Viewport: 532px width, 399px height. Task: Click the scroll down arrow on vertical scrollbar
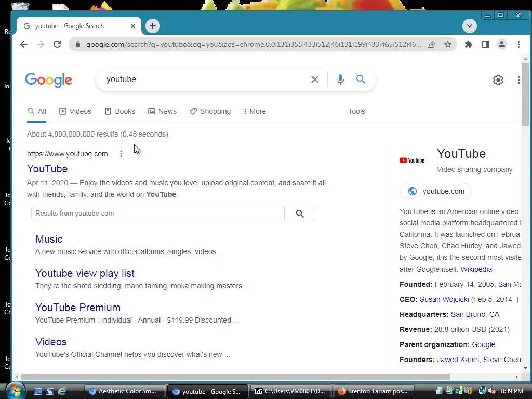click(x=525, y=368)
